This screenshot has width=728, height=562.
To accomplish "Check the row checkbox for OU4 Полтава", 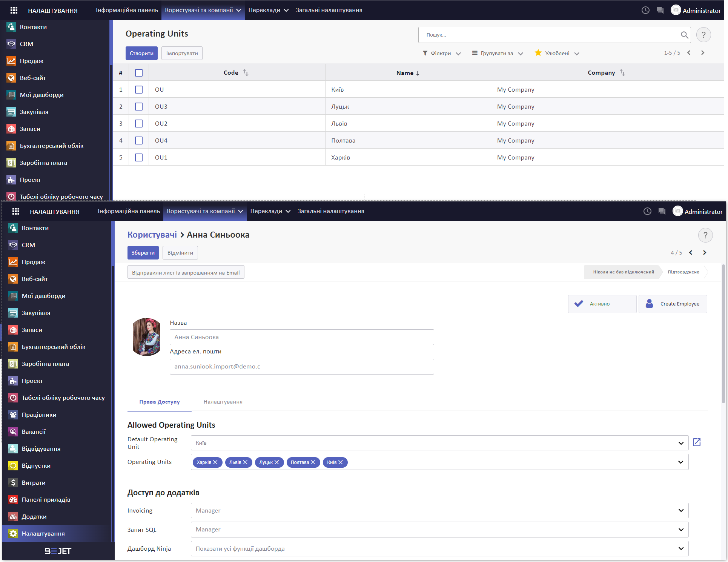I will [139, 141].
